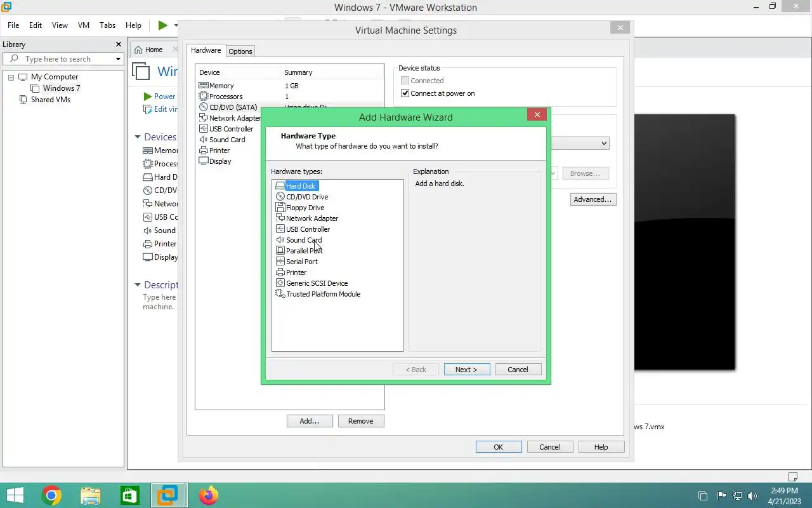Open the File menu
This screenshot has width=812, height=508.
click(13, 25)
